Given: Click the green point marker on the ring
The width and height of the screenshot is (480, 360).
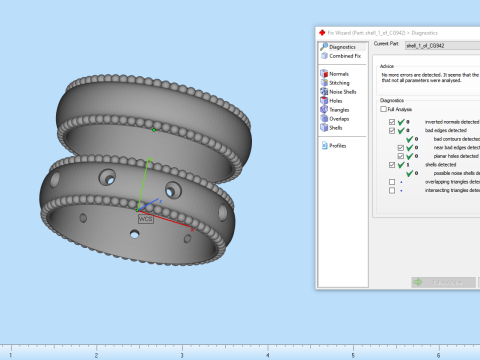Looking at the screenshot, I should coord(154,130).
